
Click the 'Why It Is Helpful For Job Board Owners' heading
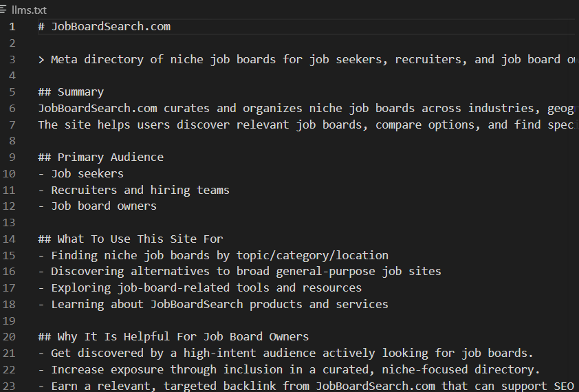tap(173, 336)
